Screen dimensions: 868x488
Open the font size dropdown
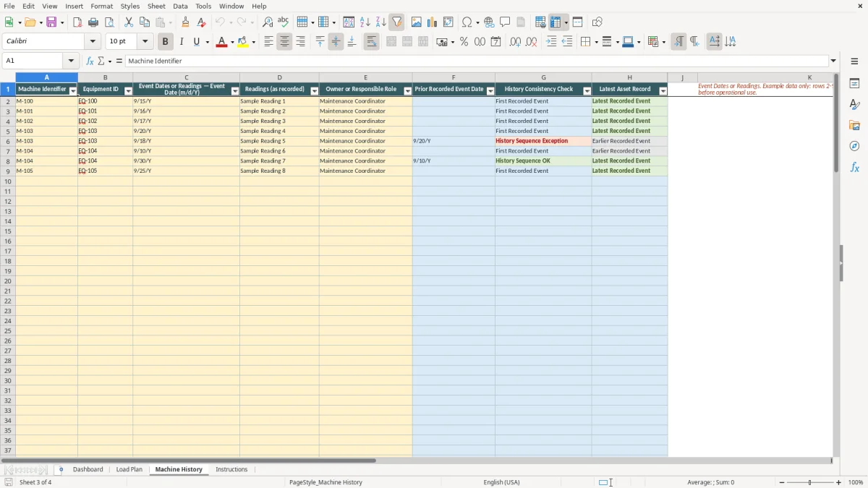(145, 42)
